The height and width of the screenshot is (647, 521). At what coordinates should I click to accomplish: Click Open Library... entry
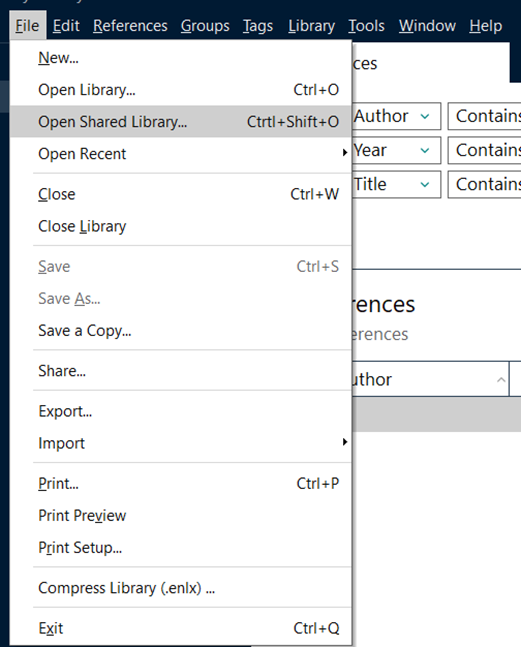[x=181, y=90]
